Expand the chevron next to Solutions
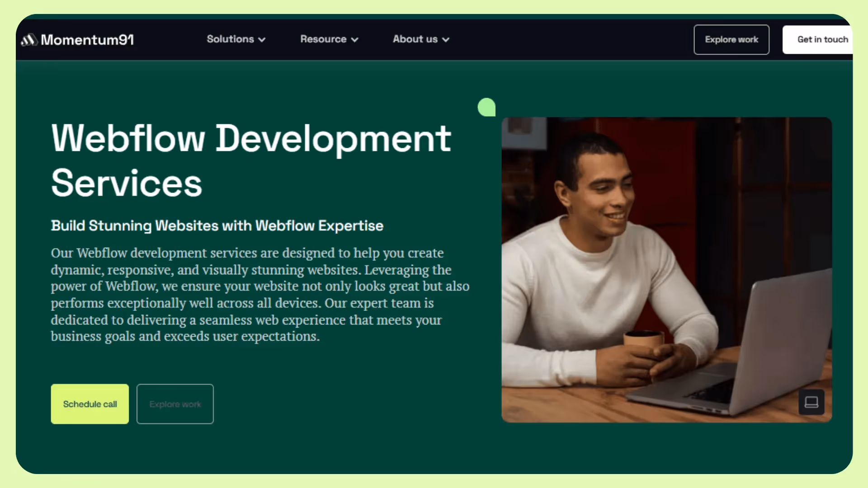The height and width of the screenshot is (488, 868). click(x=262, y=40)
